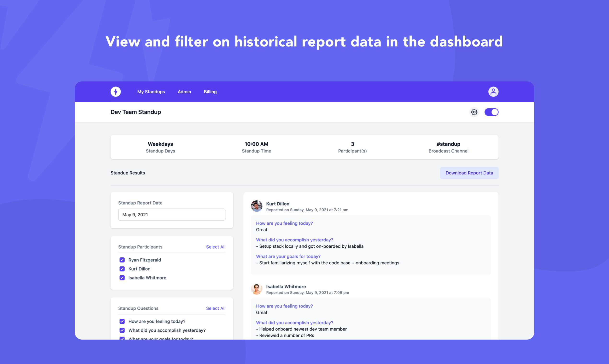Open standup settings gear icon
The image size is (609, 364).
pyautogui.click(x=474, y=112)
